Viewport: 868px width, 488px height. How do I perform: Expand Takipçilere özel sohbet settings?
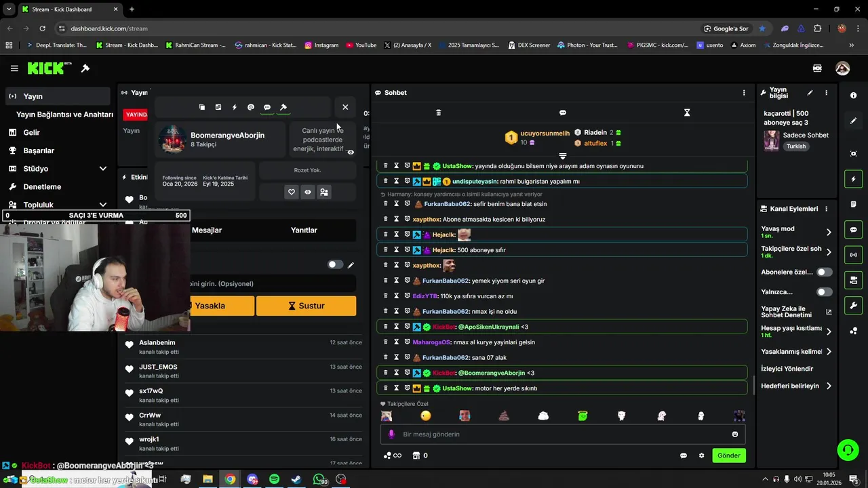click(829, 252)
